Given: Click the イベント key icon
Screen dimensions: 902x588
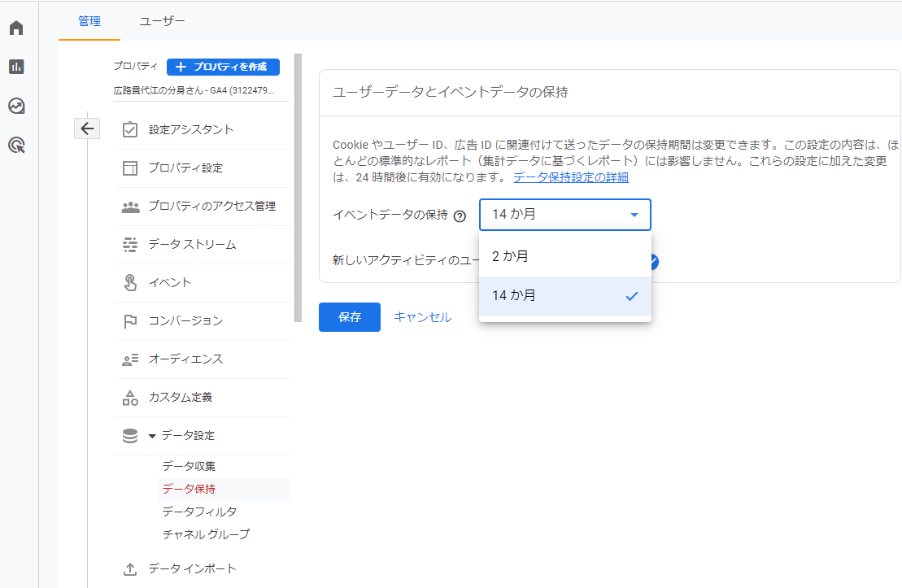Looking at the screenshot, I should tap(130, 283).
